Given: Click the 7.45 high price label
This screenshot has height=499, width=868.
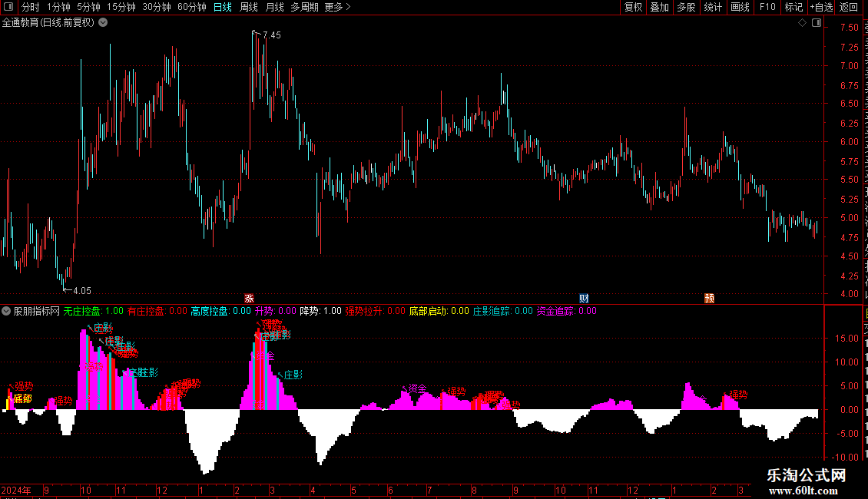Looking at the screenshot, I should [271, 35].
